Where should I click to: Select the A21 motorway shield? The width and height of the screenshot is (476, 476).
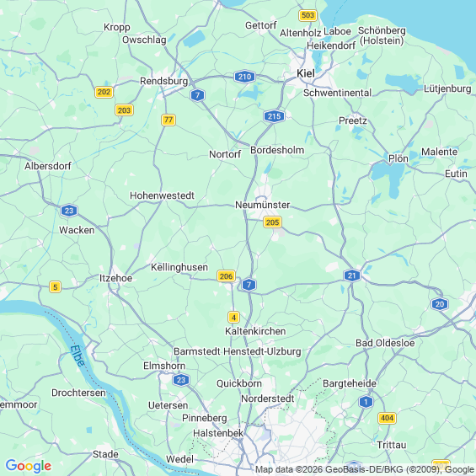coord(352,275)
